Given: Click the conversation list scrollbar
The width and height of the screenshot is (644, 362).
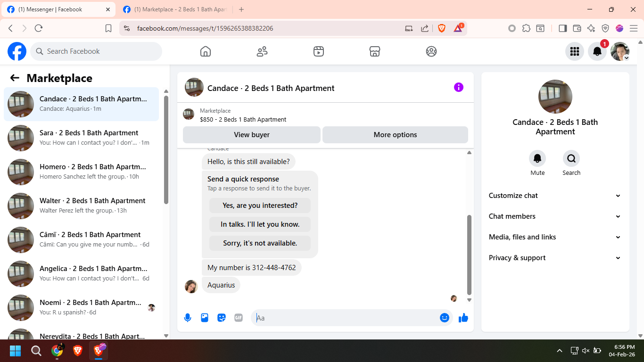Looking at the screenshot, I should (166, 150).
